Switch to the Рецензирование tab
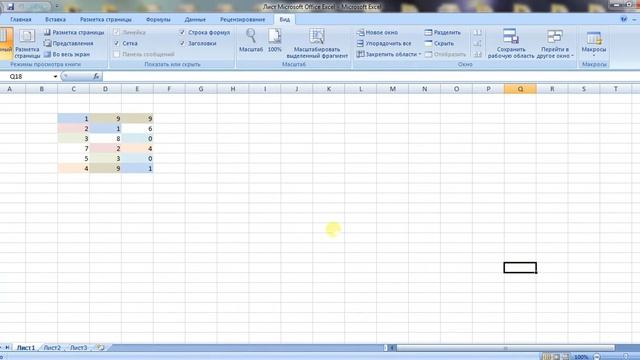The width and height of the screenshot is (640, 360). click(242, 20)
